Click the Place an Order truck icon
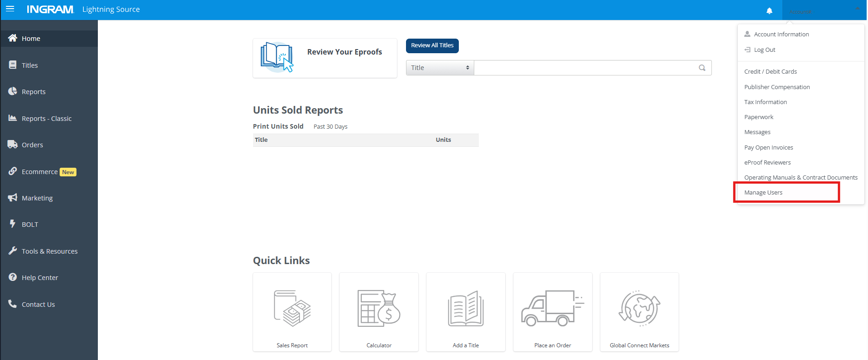868x360 pixels. coord(553,309)
